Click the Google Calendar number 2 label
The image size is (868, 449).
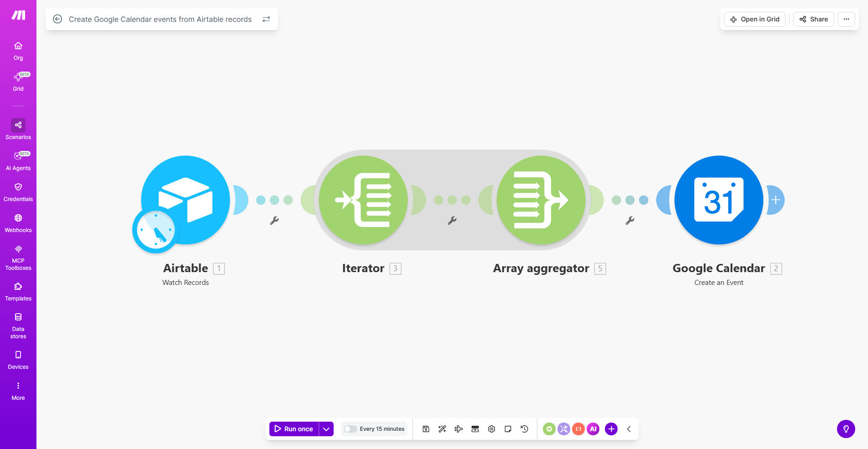[x=776, y=268]
